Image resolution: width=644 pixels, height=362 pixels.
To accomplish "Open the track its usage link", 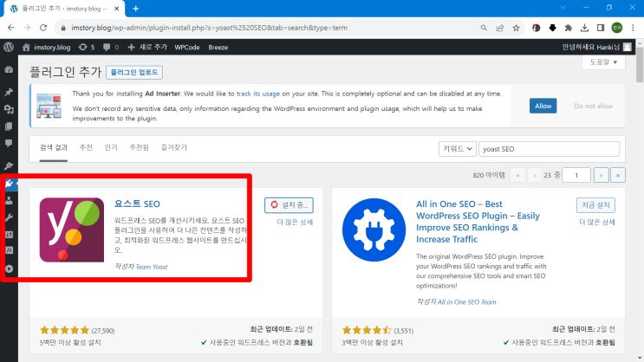I will click(x=258, y=94).
